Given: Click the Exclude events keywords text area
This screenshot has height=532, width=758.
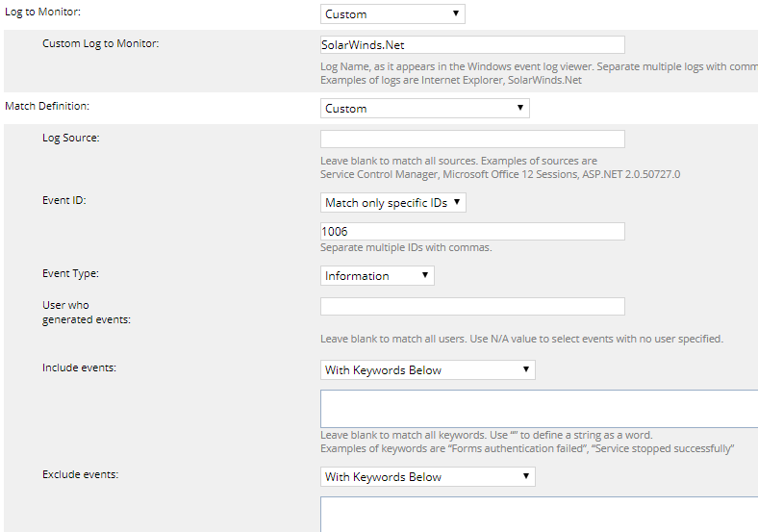Looking at the screenshot, I should [x=539, y=514].
